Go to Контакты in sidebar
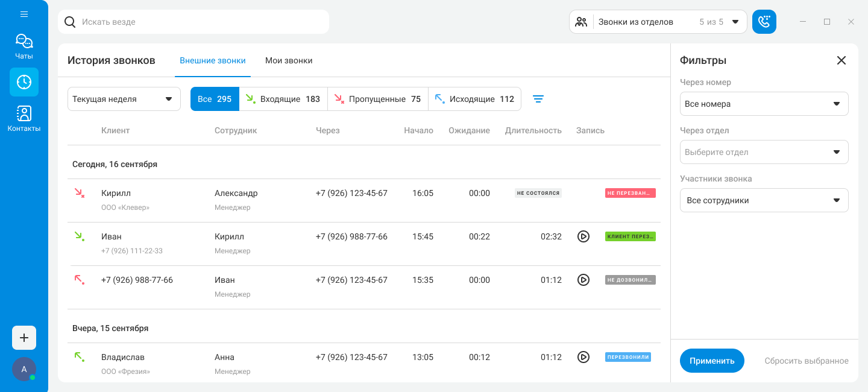868x392 pixels. click(24, 119)
